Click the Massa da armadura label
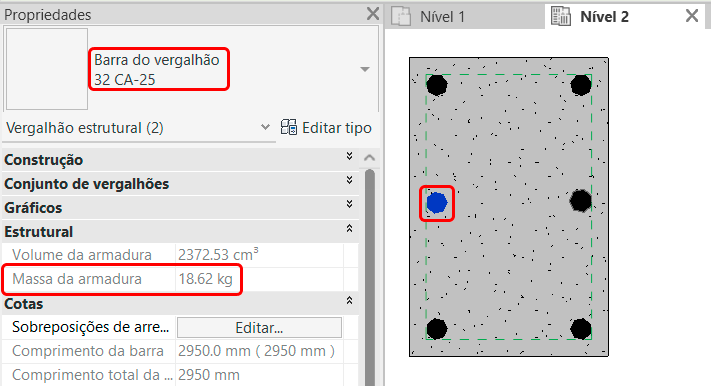This screenshot has height=386, width=711. [x=77, y=279]
